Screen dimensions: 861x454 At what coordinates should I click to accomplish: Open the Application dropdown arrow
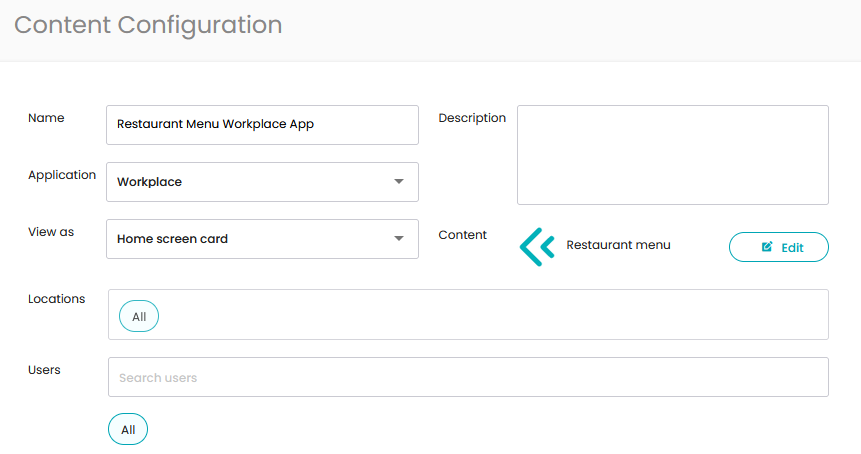click(x=399, y=182)
